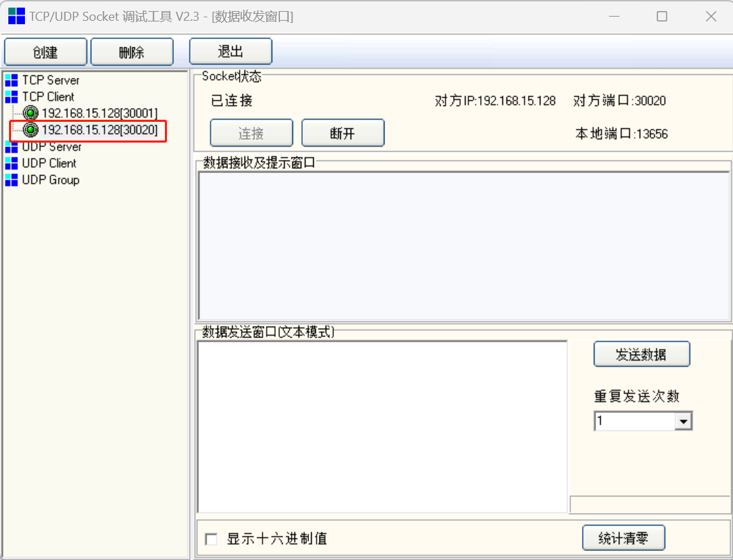Viewport: 733px width, 560px height.
Task: Click the TCP Client tree icon
Action: coord(11,97)
